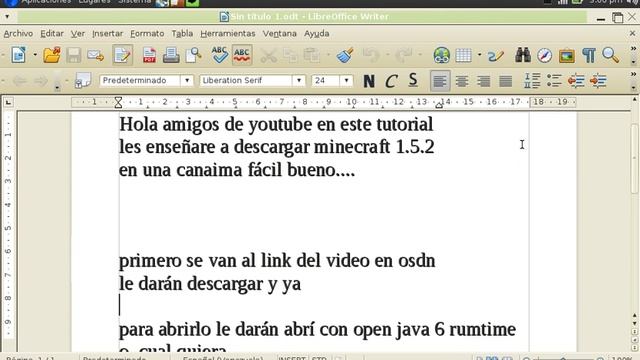Screen dimensions: 640x360
Task: Export directly as PDF icon
Action: [x=149, y=55]
